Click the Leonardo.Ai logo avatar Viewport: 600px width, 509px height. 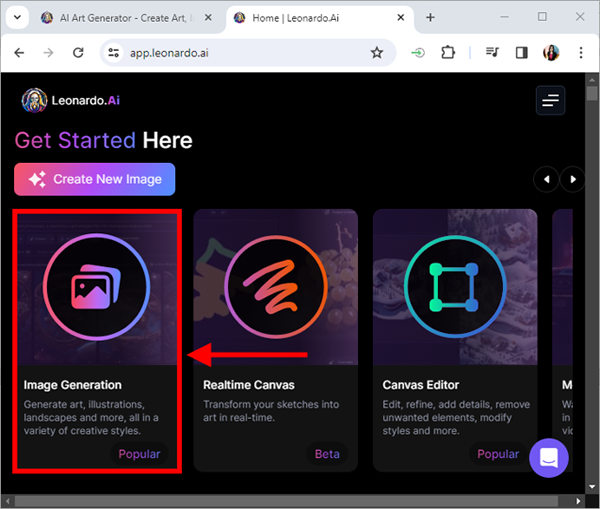pyautogui.click(x=34, y=100)
